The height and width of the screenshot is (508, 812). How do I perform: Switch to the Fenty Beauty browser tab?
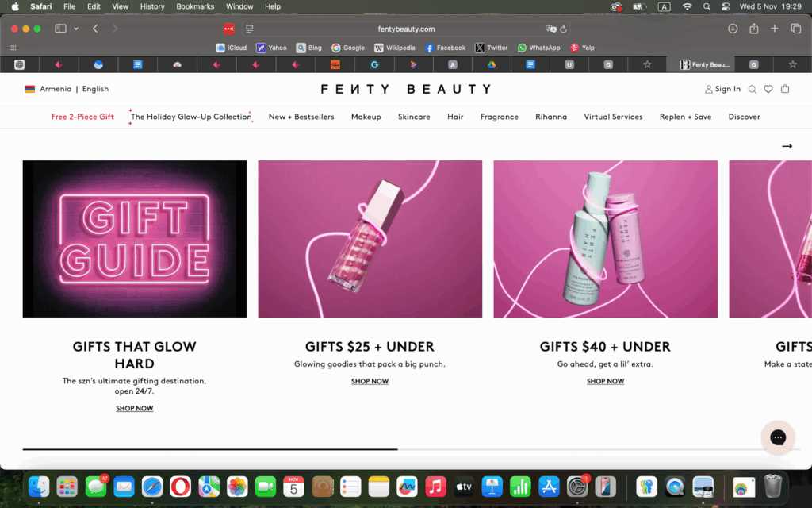tap(704, 64)
